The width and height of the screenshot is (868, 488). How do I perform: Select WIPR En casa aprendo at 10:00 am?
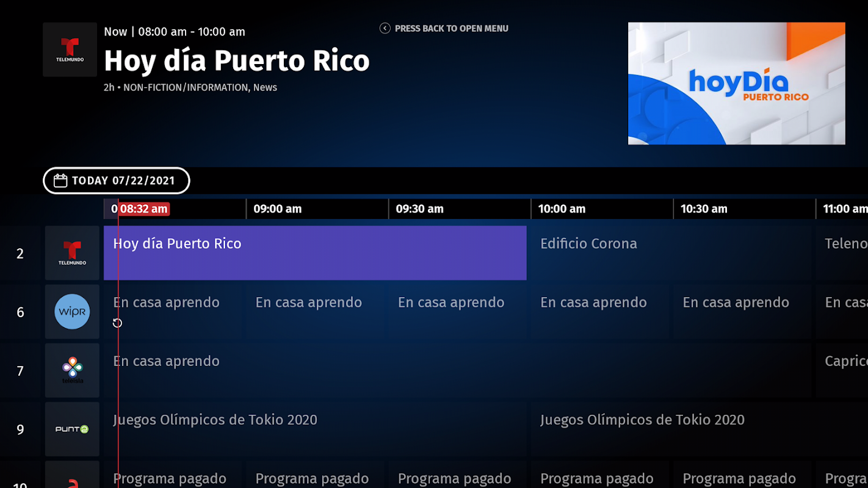[x=600, y=312]
